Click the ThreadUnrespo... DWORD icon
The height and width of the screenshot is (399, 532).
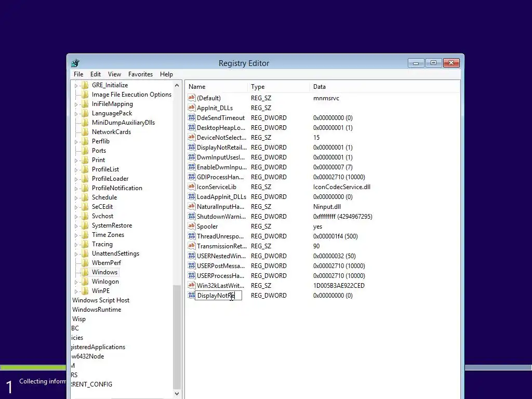pyautogui.click(x=191, y=236)
